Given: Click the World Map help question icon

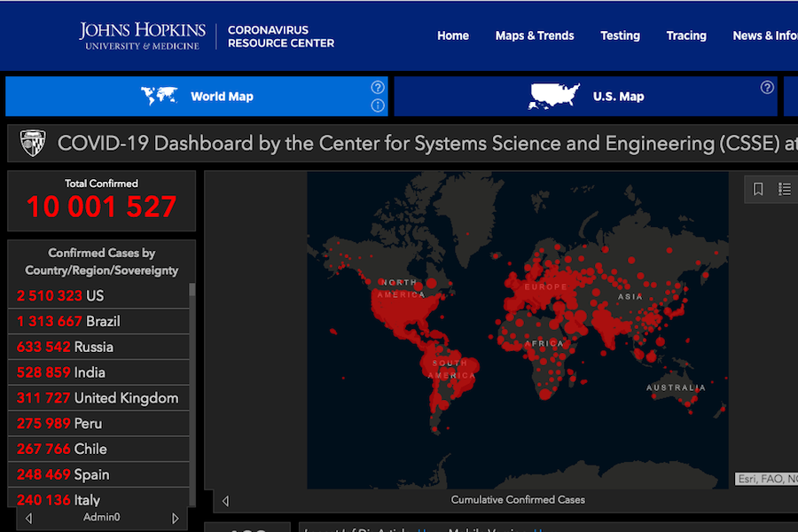Looking at the screenshot, I should tap(378, 87).
